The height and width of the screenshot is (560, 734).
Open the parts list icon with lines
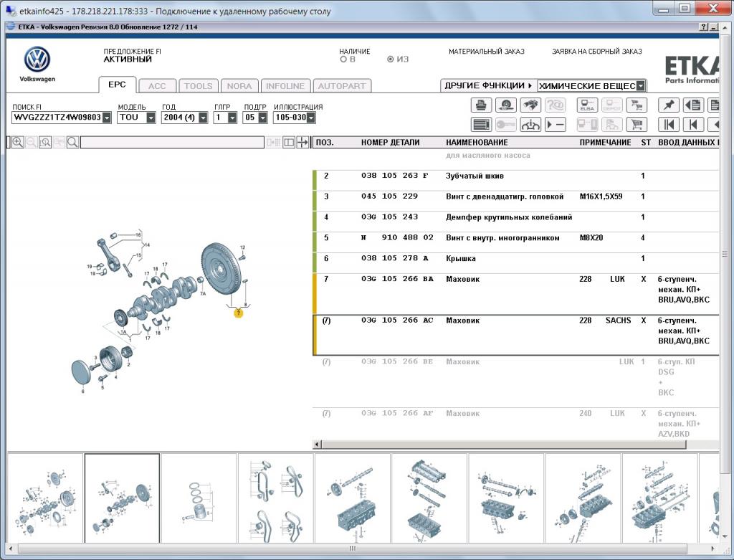(x=481, y=125)
